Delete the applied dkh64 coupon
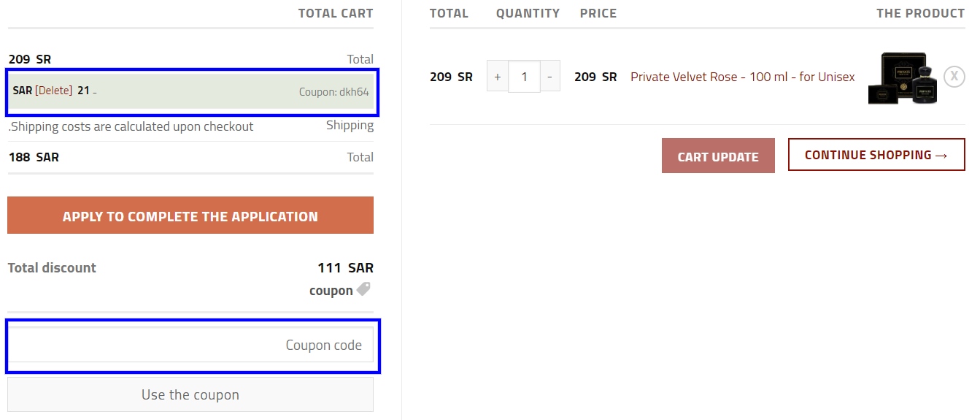 (x=54, y=91)
